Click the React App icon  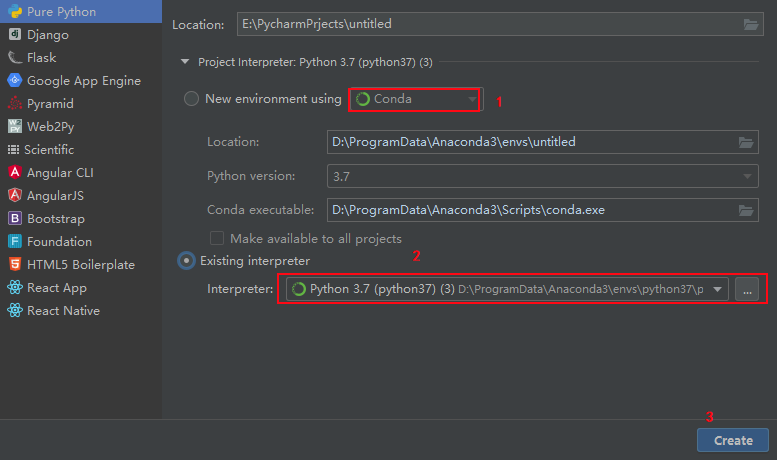[15, 287]
